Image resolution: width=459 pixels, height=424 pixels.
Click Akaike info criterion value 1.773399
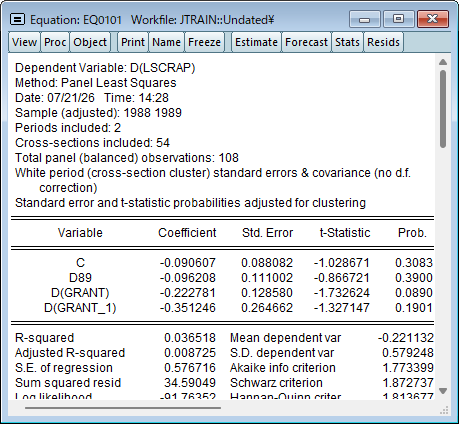point(408,368)
